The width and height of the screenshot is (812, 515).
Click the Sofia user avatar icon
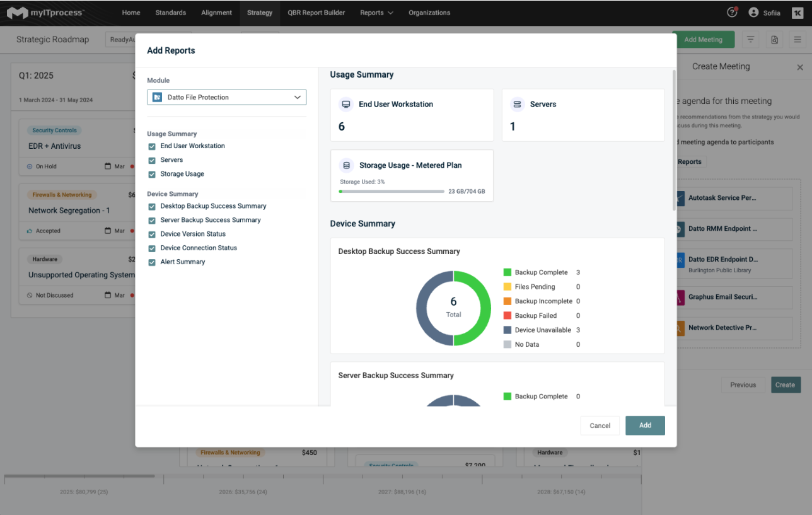coord(753,12)
